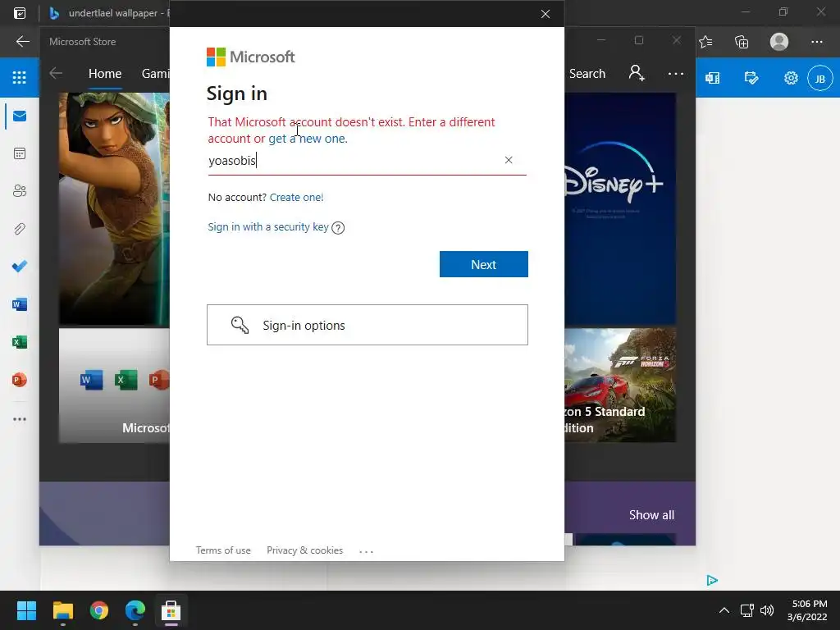
Task: Open Edge profile avatar
Action: 779,42
